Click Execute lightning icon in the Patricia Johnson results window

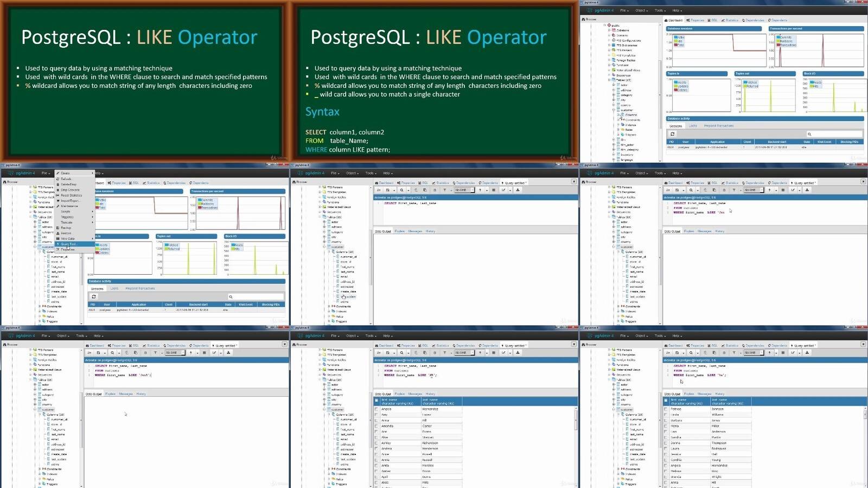(769, 353)
